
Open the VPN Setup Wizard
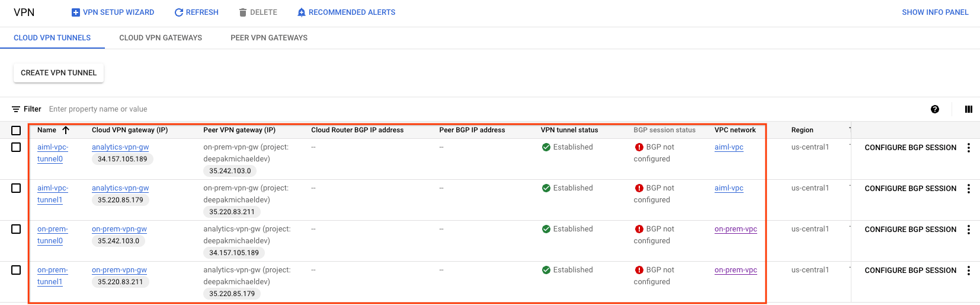(x=113, y=12)
